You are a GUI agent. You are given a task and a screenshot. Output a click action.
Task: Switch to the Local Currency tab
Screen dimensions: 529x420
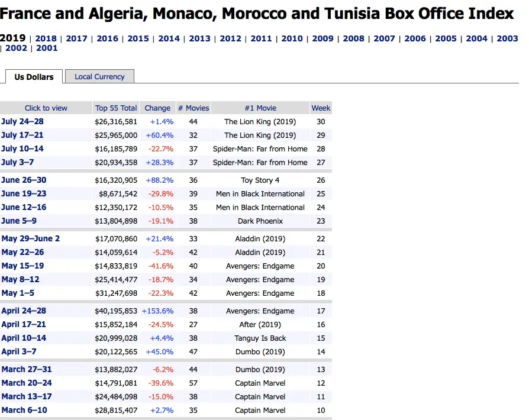coord(99,77)
